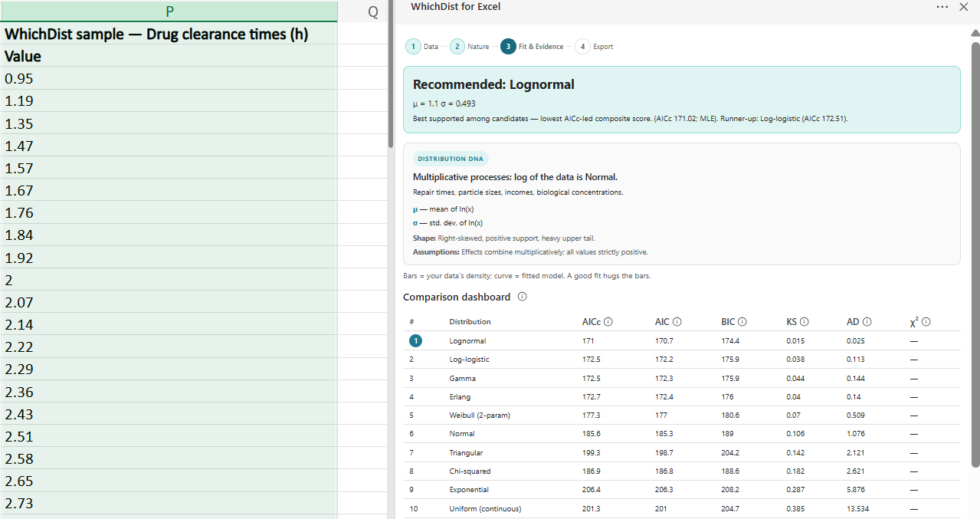980x519 pixels.
Task: Click the AICc column info icon
Action: 608,322
